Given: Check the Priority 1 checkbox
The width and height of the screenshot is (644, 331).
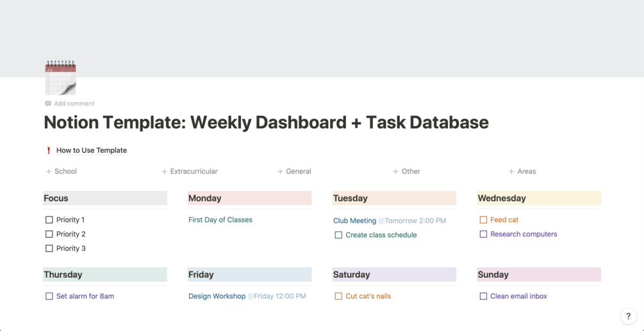Looking at the screenshot, I should pyautogui.click(x=49, y=220).
